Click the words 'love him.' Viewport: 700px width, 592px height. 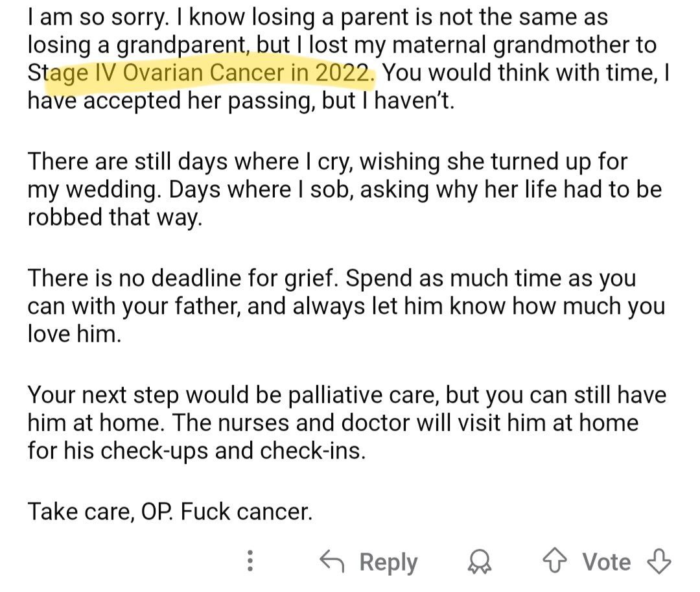click(x=75, y=333)
